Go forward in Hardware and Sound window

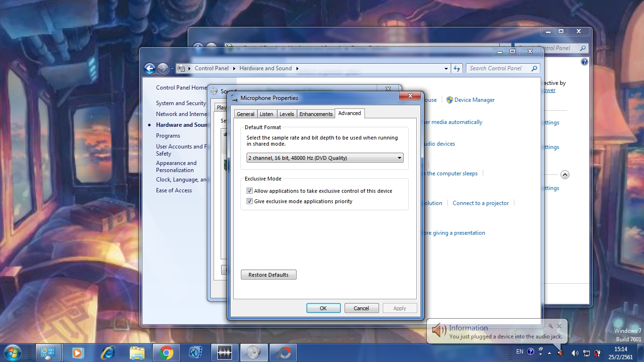tap(163, 69)
